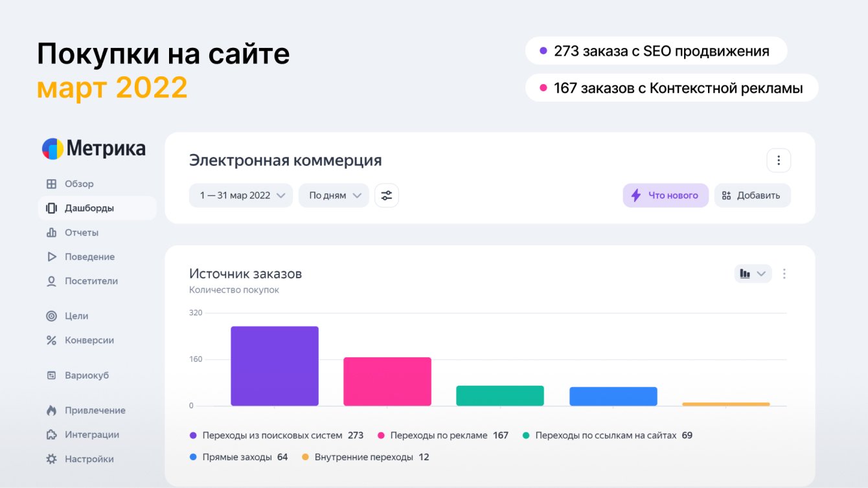This screenshot has height=488, width=868.
Task: Click the orange internal transitions bar
Action: coord(726,404)
